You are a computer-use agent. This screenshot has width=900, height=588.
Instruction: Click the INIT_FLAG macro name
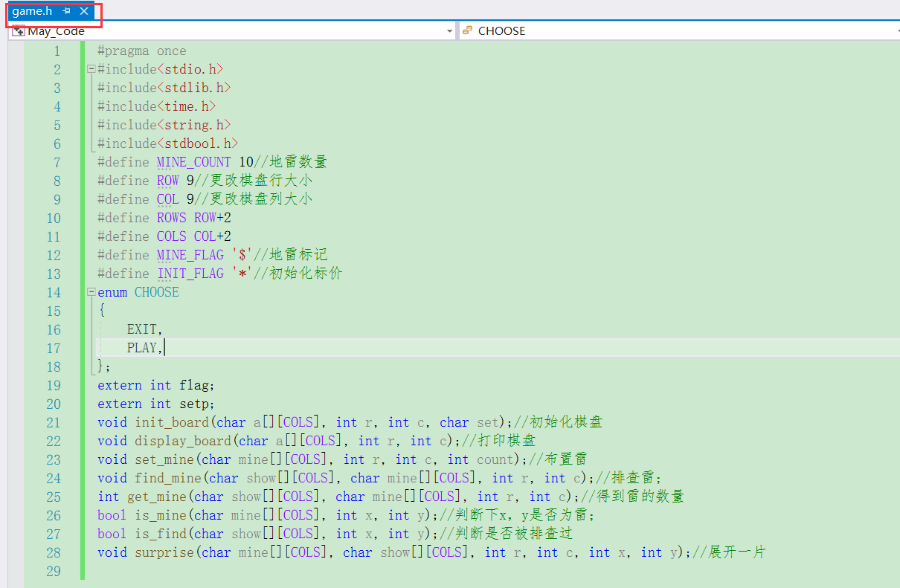coord(190,274)
